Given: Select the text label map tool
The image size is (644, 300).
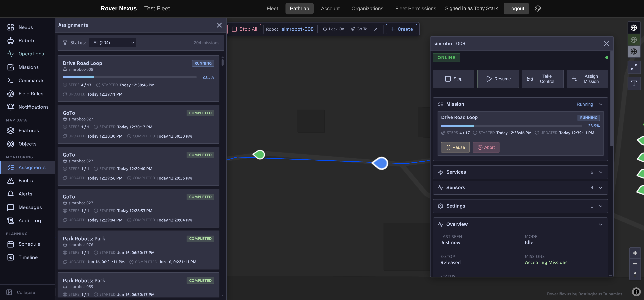Looking at the screenshot, I should click(x=634, y=84).
